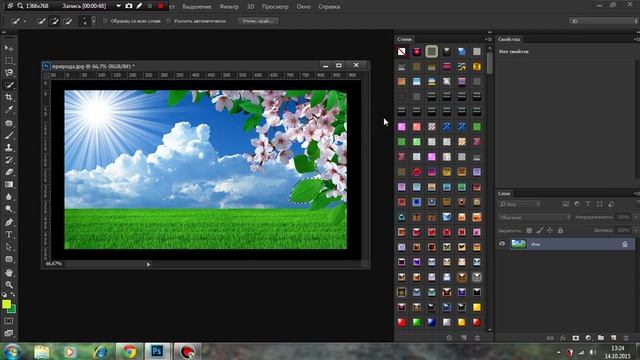This screenshot has width=640, height=360.
Task: Enable Auto-Enhance checkbox
Action: (x=169, y=21)
